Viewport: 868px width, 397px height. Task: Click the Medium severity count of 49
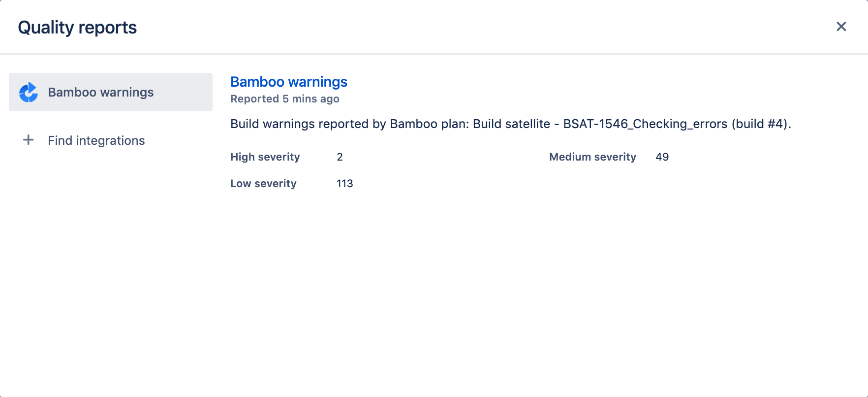pyautogui.click(x=662, y=157)
